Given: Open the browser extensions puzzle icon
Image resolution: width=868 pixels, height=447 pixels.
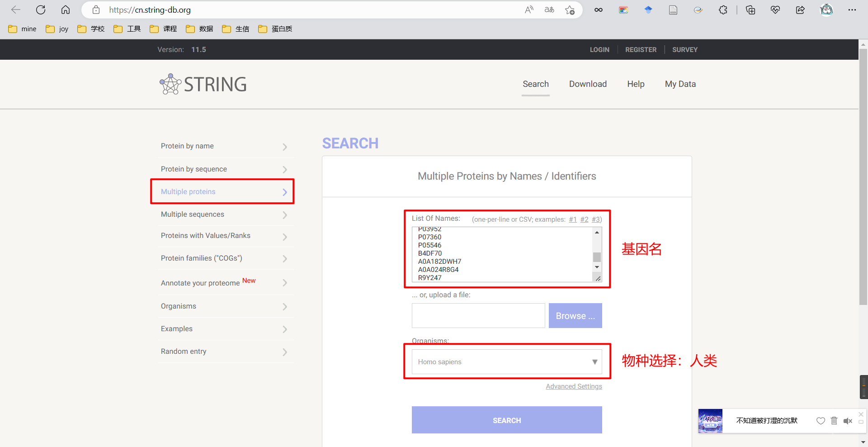Looking at the screenshot, I should coord(723,10).
